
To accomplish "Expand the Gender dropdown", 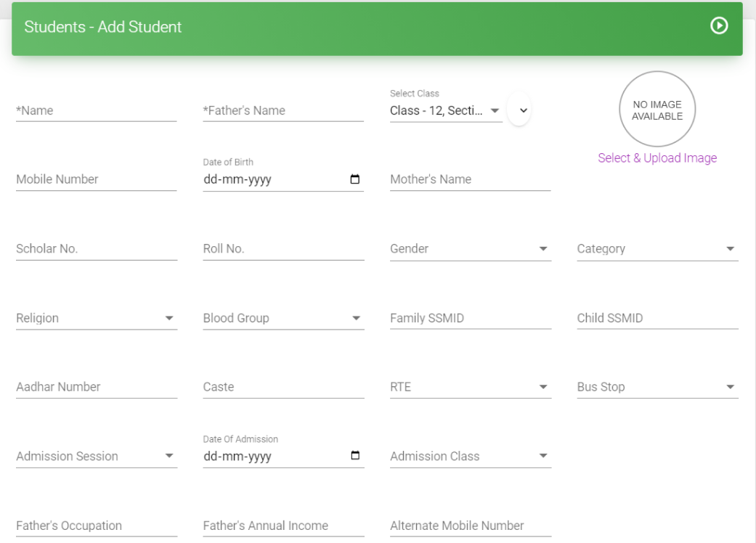I will (x=471, y=248).
